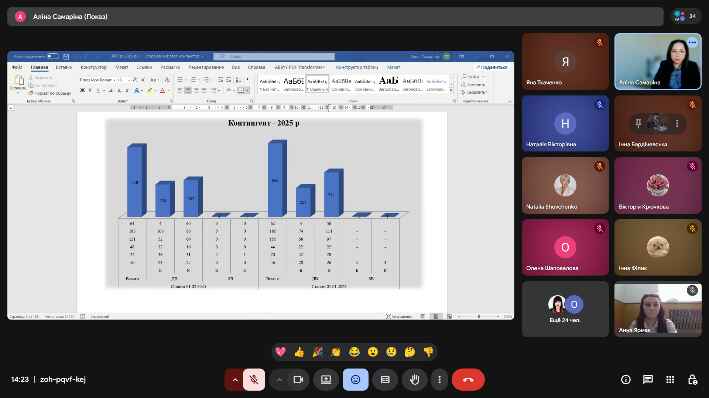Pin the participant in hovered tile
This screenshot has width=709, height=398.
pyautogui.click(x=638, y=123)
